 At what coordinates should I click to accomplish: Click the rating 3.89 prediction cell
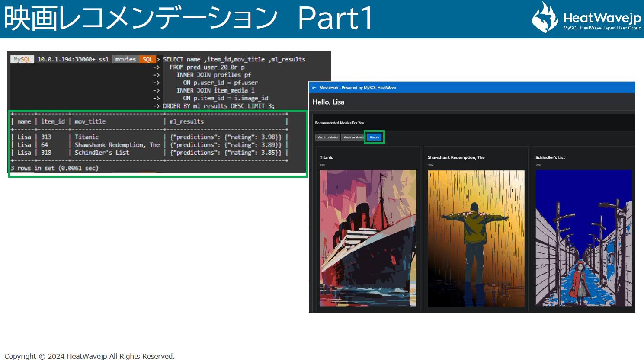coord(225,145)
